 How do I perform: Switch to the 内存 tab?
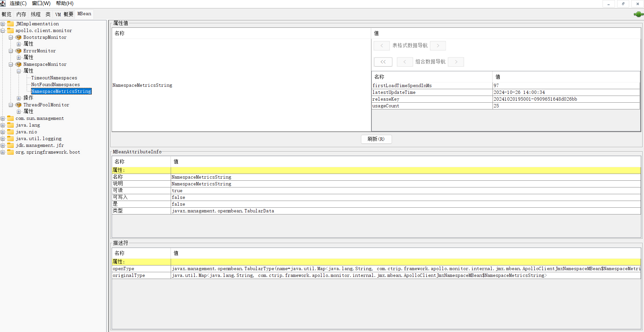tap(21, 14)
